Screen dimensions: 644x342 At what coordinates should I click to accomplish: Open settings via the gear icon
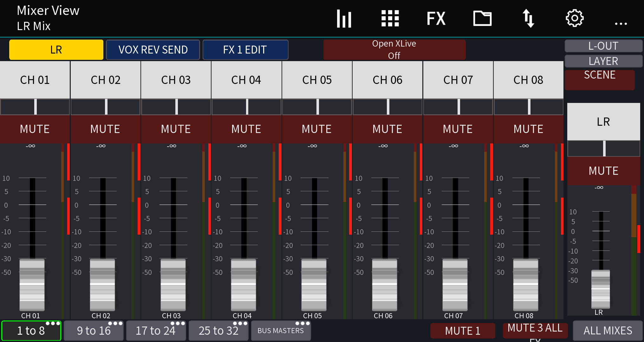(575, 18)
